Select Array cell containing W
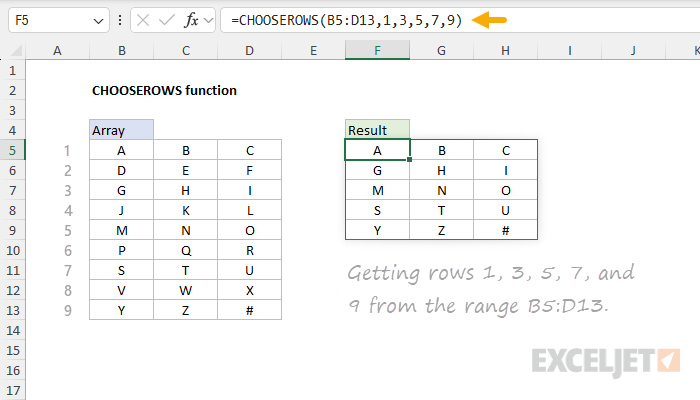The height and width of the screenshot is (400, 700). point(186,290)
